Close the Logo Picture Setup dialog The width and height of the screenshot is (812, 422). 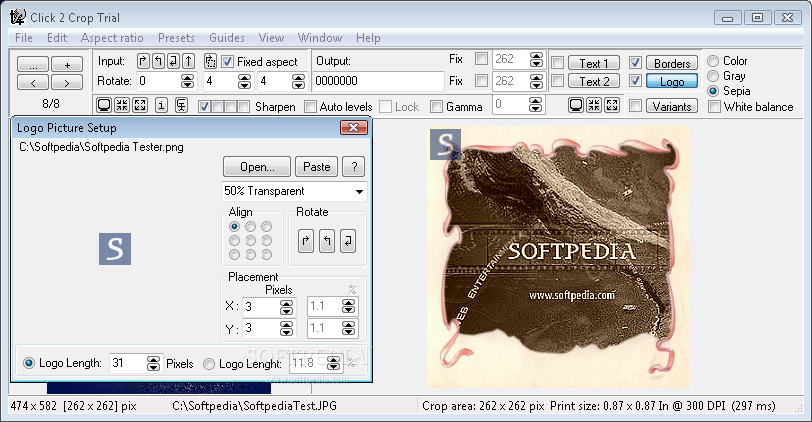tap(354, 127)
